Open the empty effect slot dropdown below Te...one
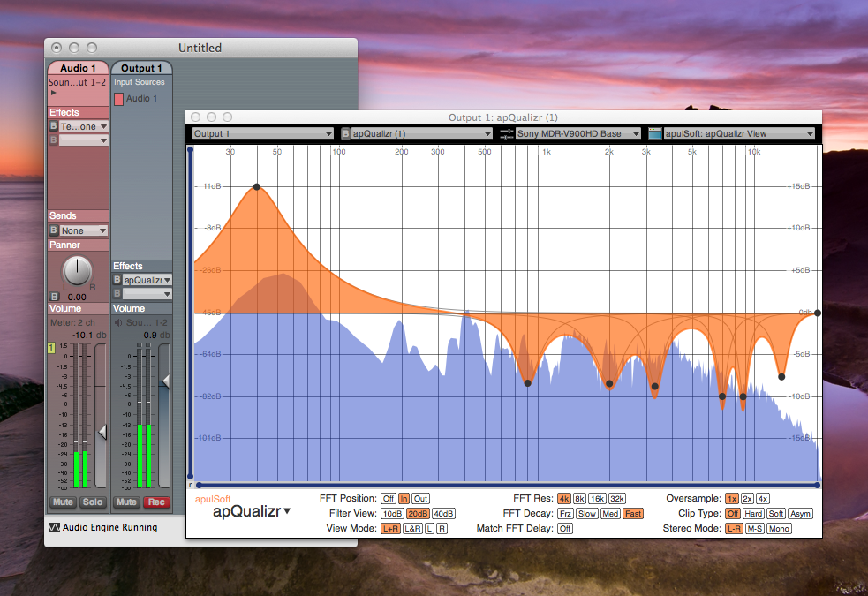The image size is (868, 596). 84,140
